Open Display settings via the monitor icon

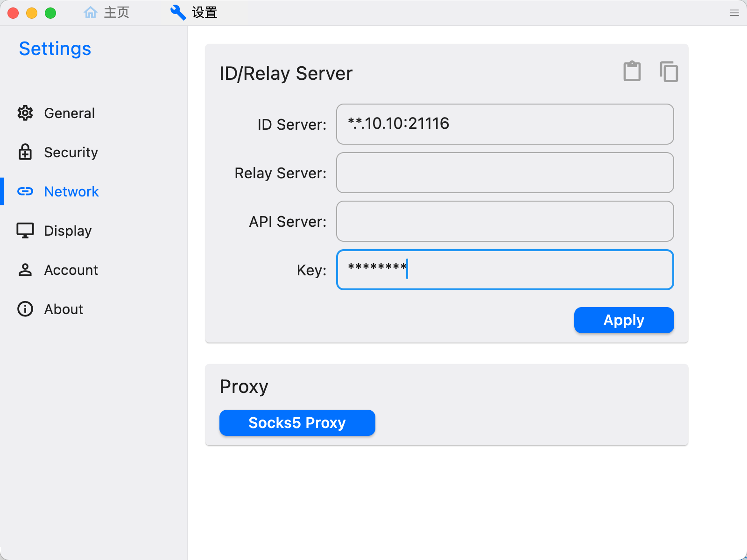tap(25, 230)
